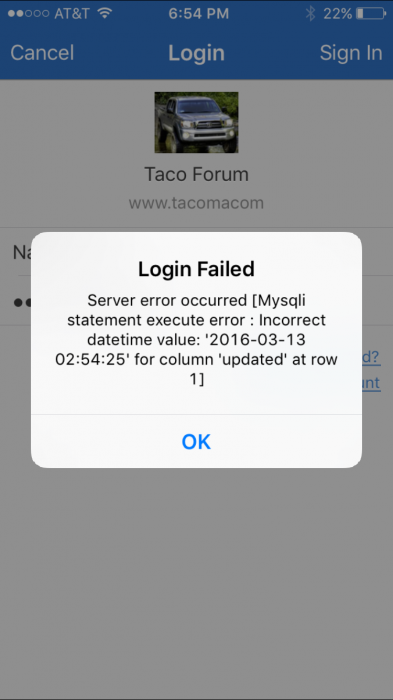Tap the Mysqli server error message text
The image size is (393, 700).
point(196,339)
